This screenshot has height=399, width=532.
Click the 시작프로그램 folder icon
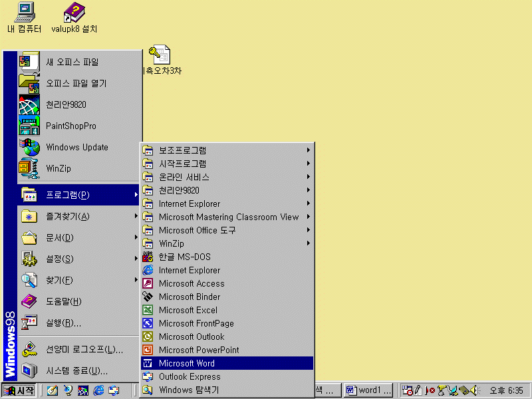tap(148, 163)
